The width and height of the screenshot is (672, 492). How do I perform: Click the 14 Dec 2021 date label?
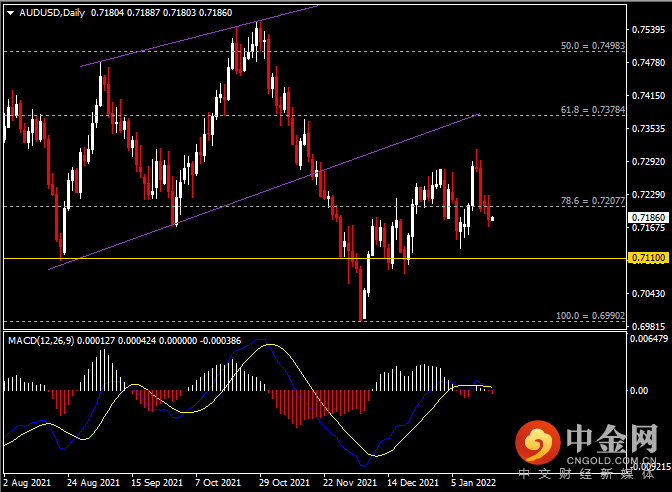pos(413,483)
